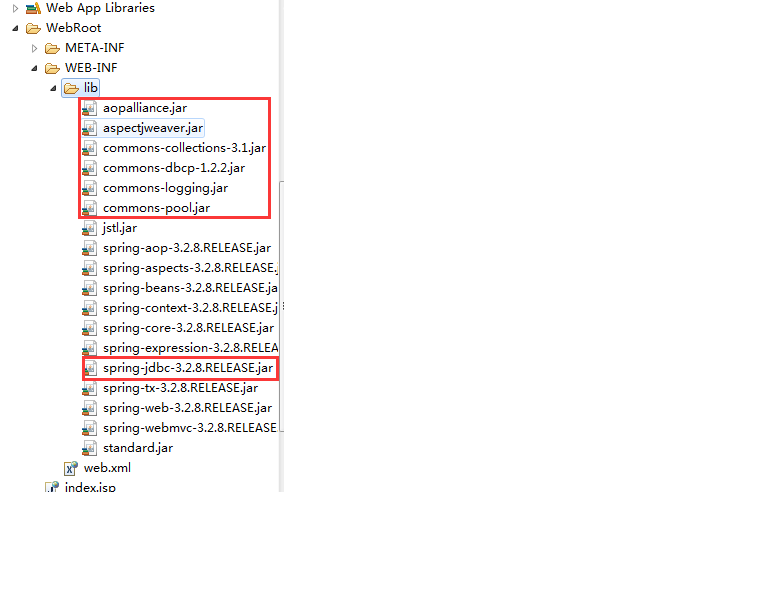Select spring-context-3.2.8.RELEASE file name

click(191, 308)
